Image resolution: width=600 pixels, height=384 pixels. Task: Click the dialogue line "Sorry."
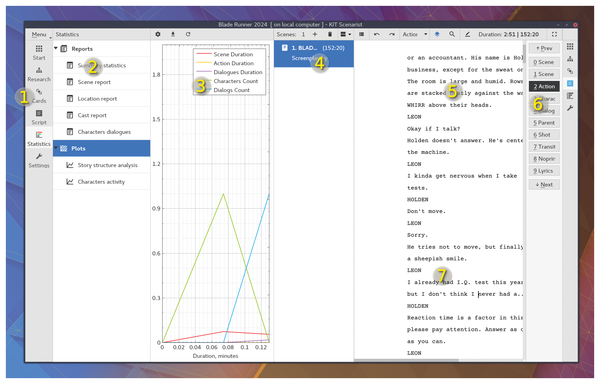(417, 235)
